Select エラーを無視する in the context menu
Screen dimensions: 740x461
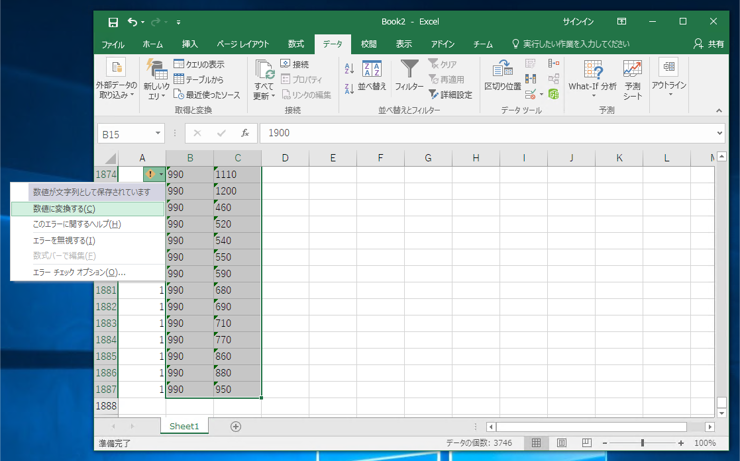64,240
